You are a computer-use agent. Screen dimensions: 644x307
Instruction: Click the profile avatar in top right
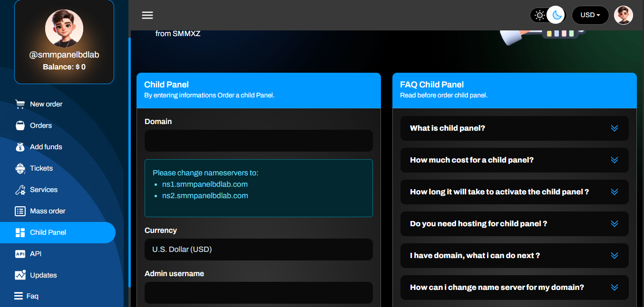(x=623, y=15)
